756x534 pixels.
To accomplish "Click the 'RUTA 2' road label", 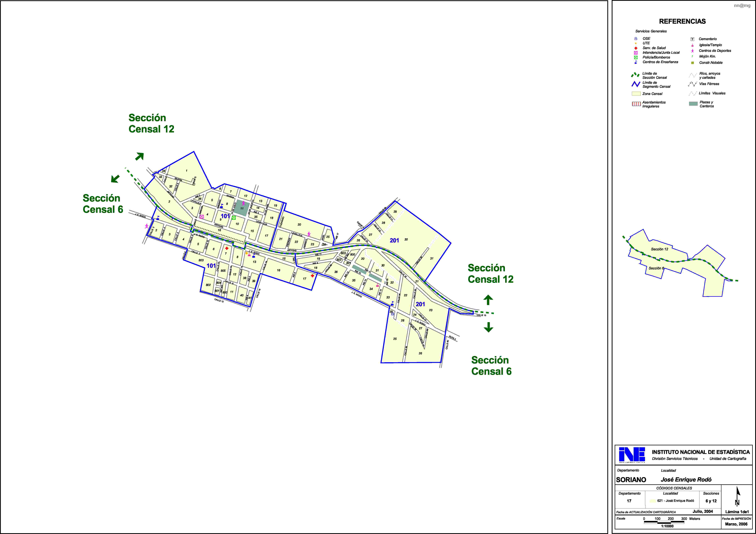I will [452, 338].
